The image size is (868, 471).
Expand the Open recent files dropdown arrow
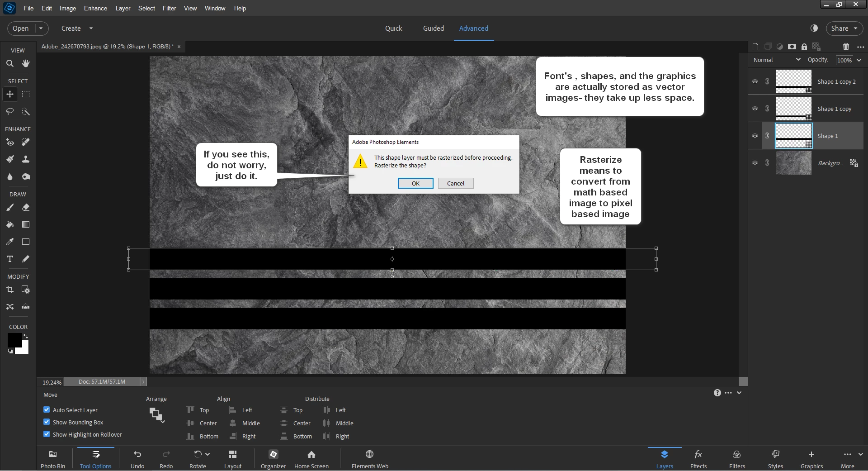[x=41, y=28]
